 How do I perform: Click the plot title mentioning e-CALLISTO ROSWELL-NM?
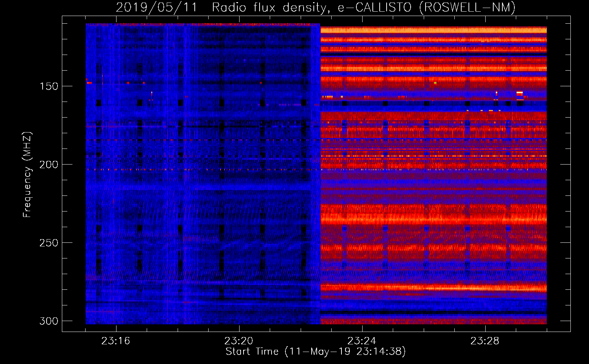tap(316, 7)
